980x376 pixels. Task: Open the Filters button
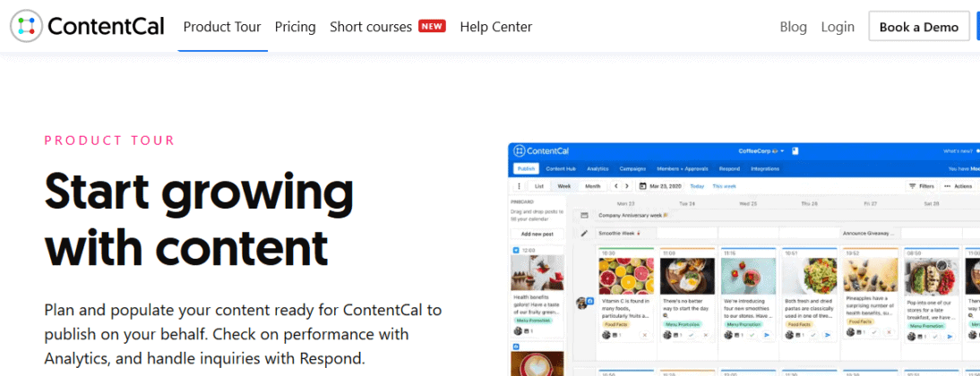coord(922,186)
